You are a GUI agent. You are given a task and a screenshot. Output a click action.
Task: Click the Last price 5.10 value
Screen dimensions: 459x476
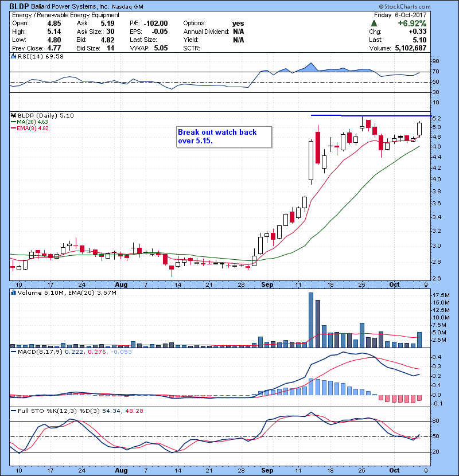pyautogui.click(x=419, y=40)
